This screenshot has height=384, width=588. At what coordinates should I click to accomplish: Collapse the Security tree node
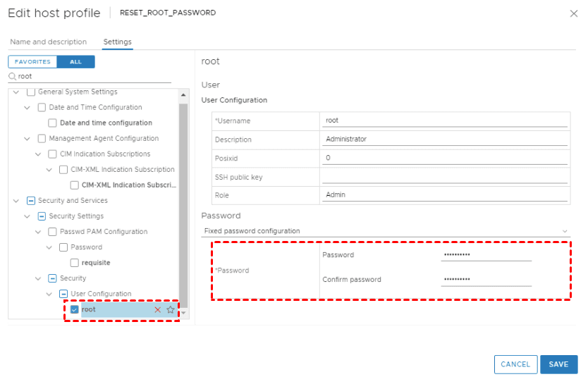(x=38, y=279)
